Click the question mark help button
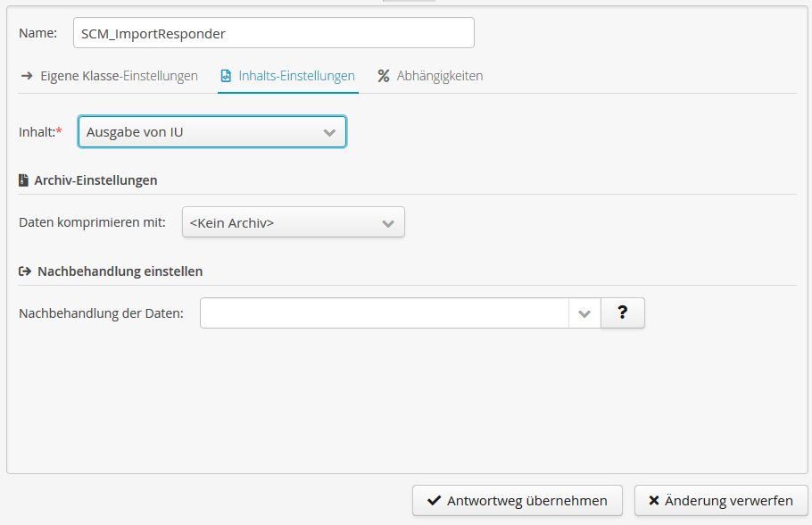The image size is (812, 525). pyautogui.click(x=623, y=313)
